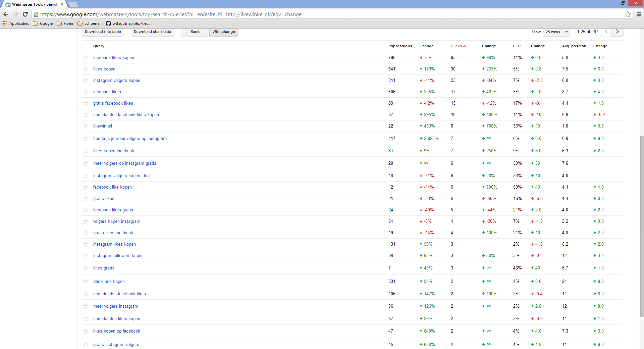Open the schoenen bookmarks folder

point(90,23)
